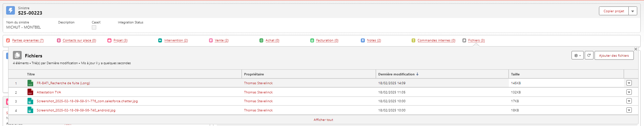Open Parties prenantes (7) related list
This screenshot has height=126, width=644.
click(x=28, y=40)
